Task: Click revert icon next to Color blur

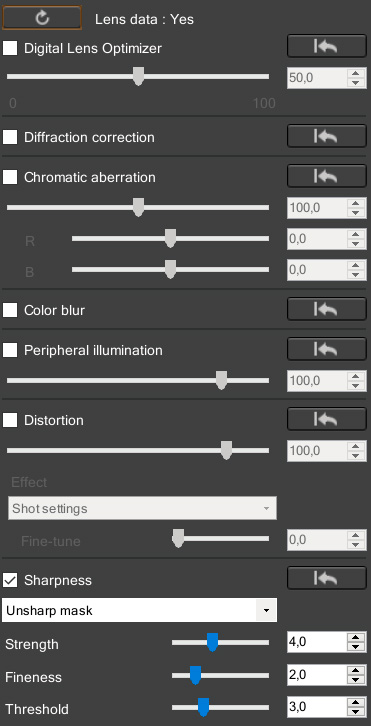Action: pyautogui.click(x=327, y=309)
